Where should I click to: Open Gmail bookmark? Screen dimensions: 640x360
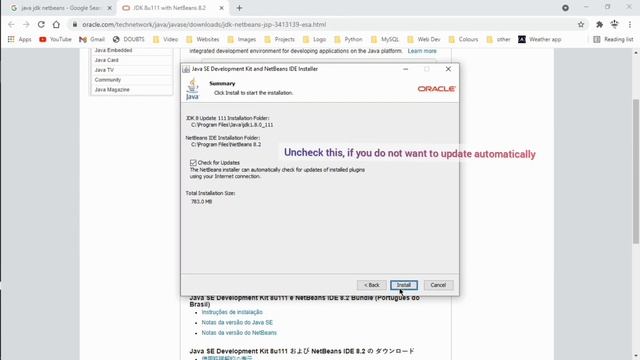[92, 39]
